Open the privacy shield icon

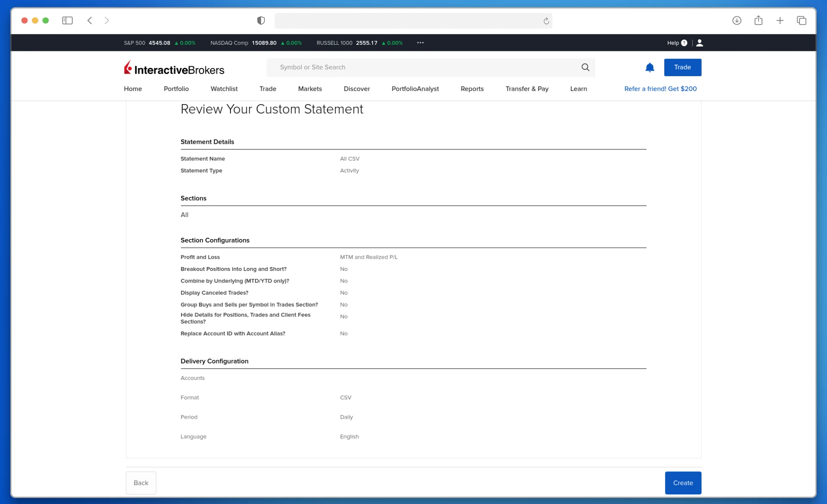coord(261,20)
